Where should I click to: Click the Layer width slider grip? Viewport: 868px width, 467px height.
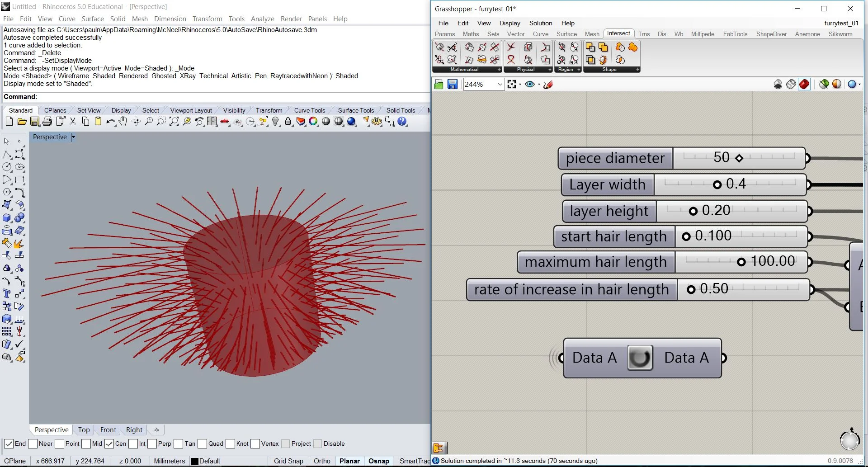tap(717, 184)
